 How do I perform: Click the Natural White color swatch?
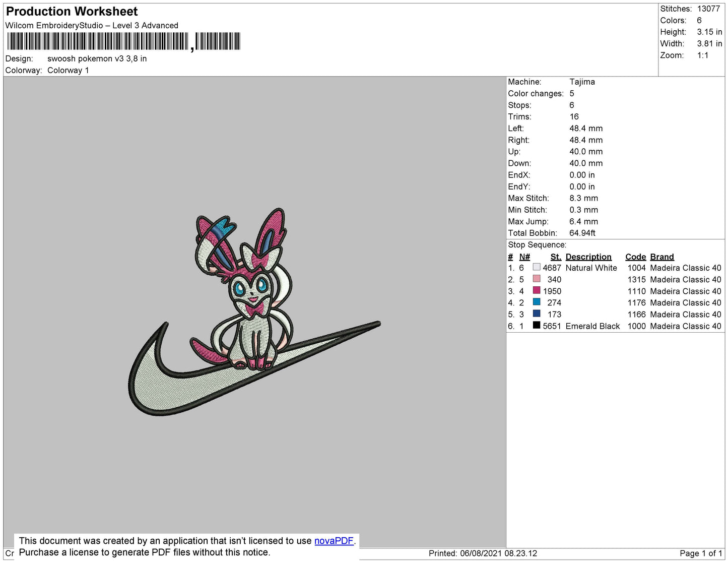point(537,267)
